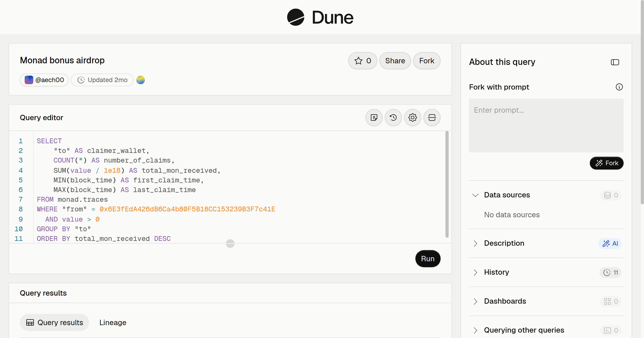Expand the History section
This screenshot has height=338, width=644.
475,272
